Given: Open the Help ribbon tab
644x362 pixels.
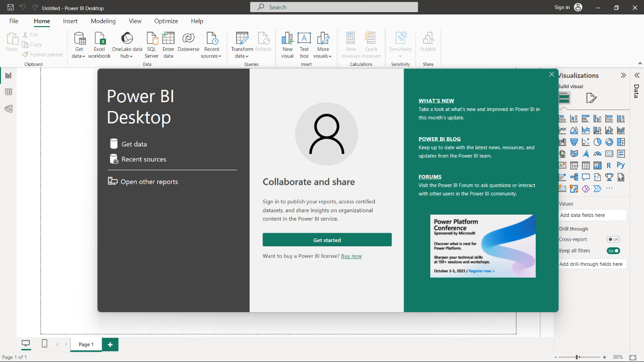Looking at the screenshot, I should [x=197, y=21].
